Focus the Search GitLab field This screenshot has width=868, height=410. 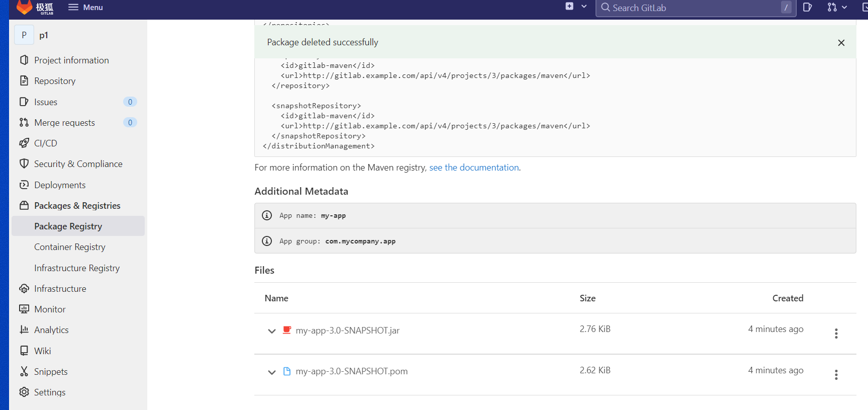click(696, 8)
